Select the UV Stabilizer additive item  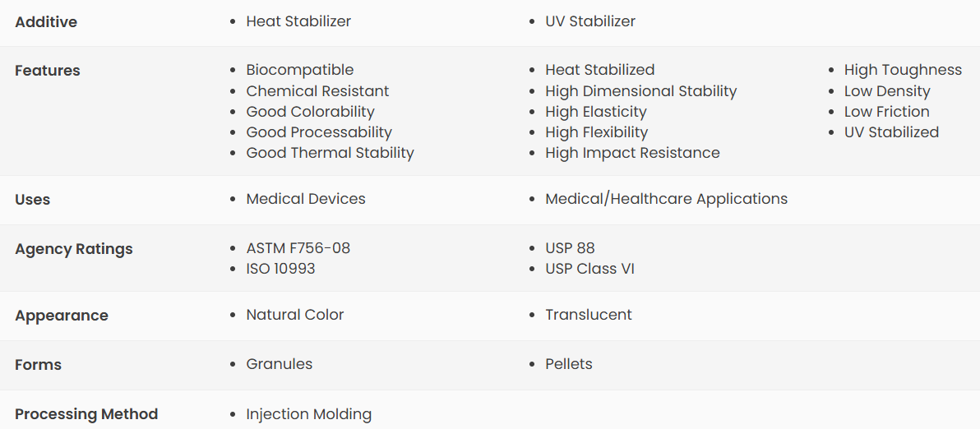[590, 21]
